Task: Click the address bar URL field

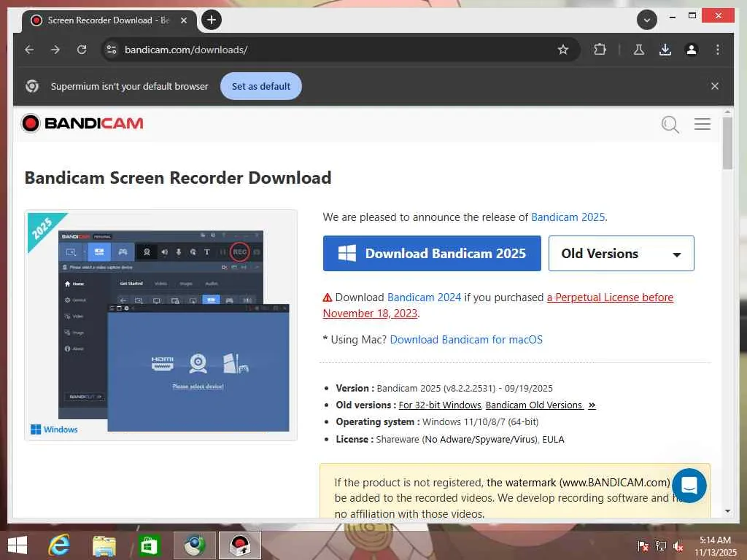Action: (333, 50)
